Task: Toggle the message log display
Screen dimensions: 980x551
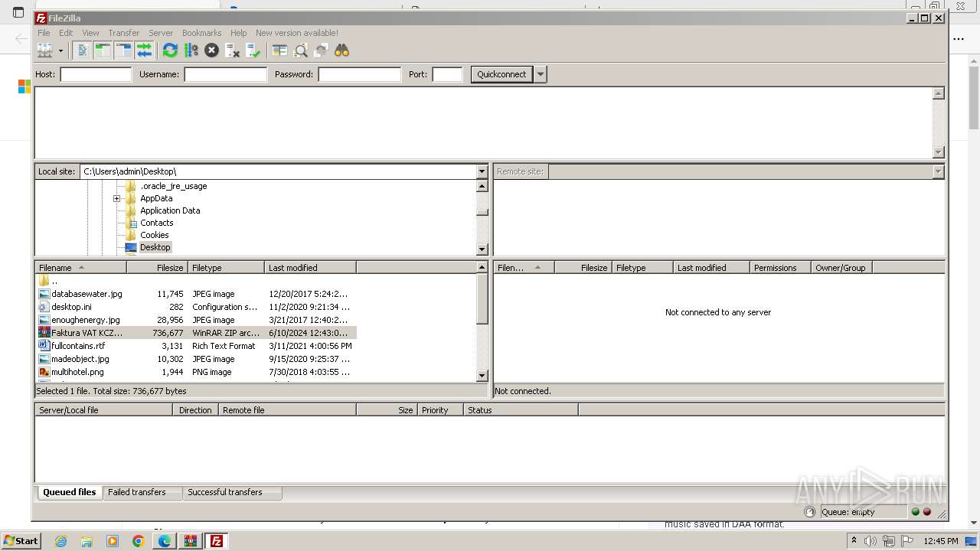Action: (x=82, y=51)
